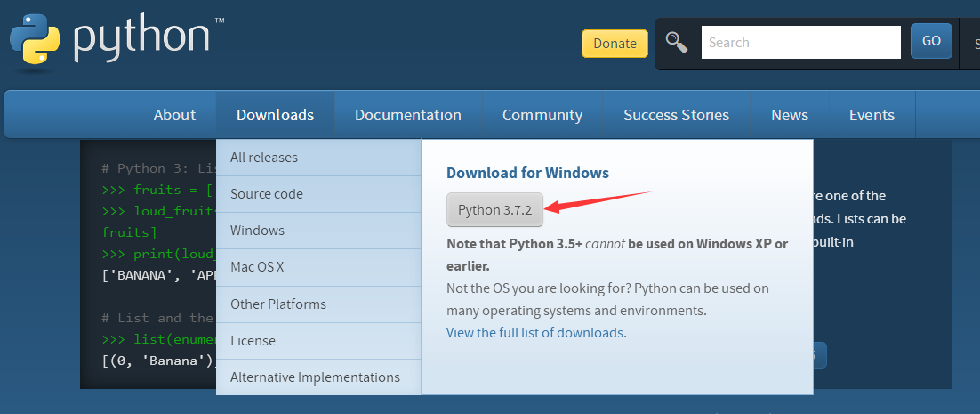Choose Mac OS X downloads entry
This screenshot has width=980, height=414.
pyautogui.click(x=257, y=267)
